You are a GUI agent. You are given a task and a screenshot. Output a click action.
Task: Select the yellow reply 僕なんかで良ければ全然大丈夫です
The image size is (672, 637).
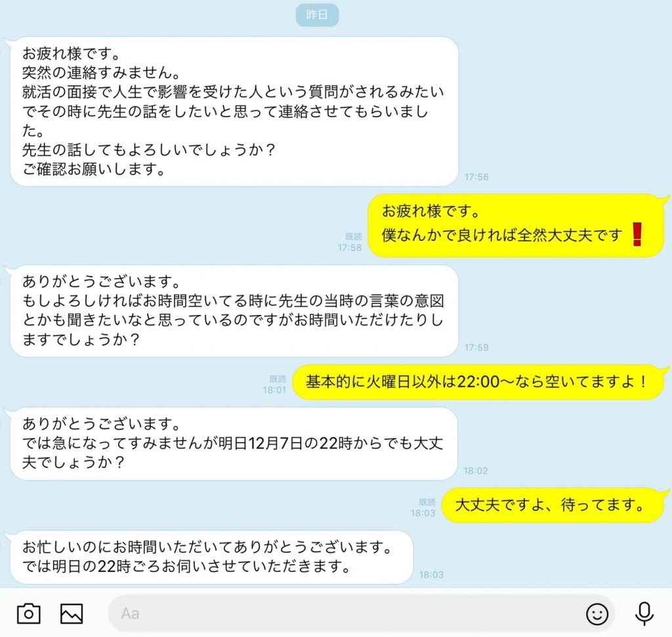[x=516, y=226]
